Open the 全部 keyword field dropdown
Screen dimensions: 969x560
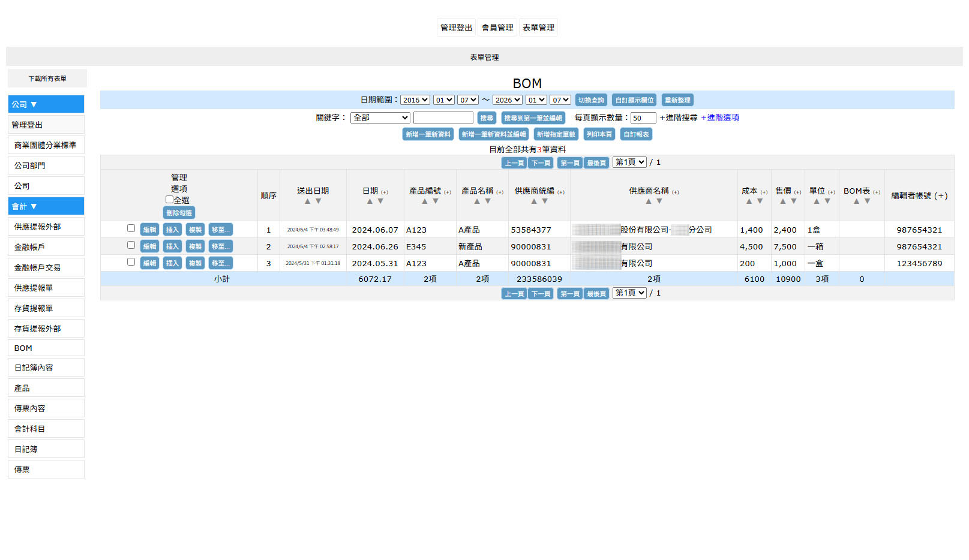[380, 118]
